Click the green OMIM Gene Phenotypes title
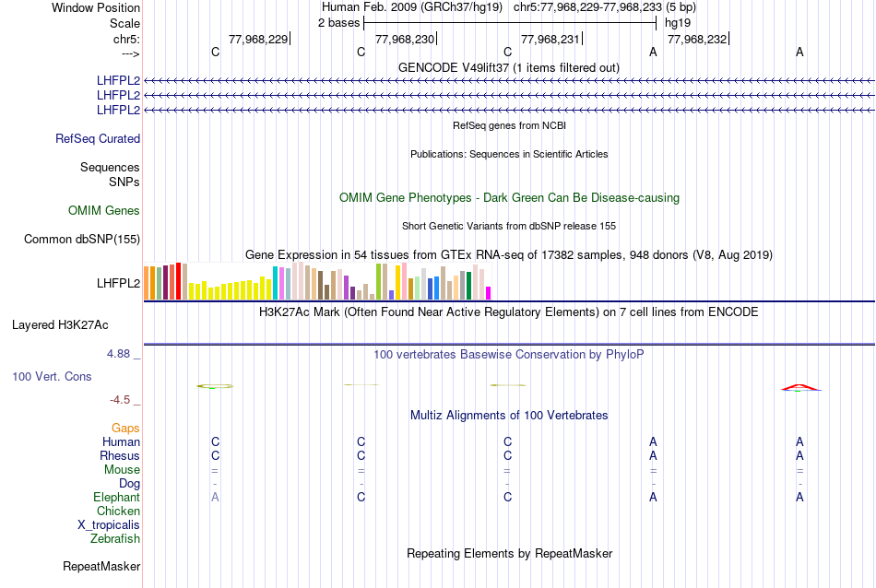 coord(510,197)
